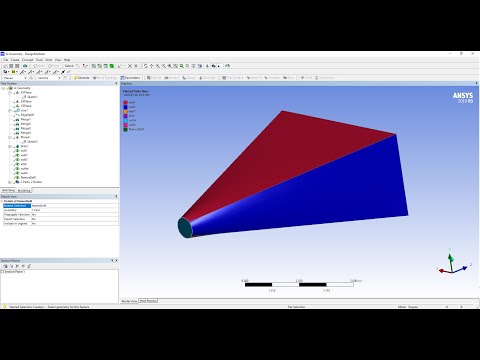This screenshot has width=480, height=360.
Task: Click the green Previous View icon
Action: pos(182,66)
